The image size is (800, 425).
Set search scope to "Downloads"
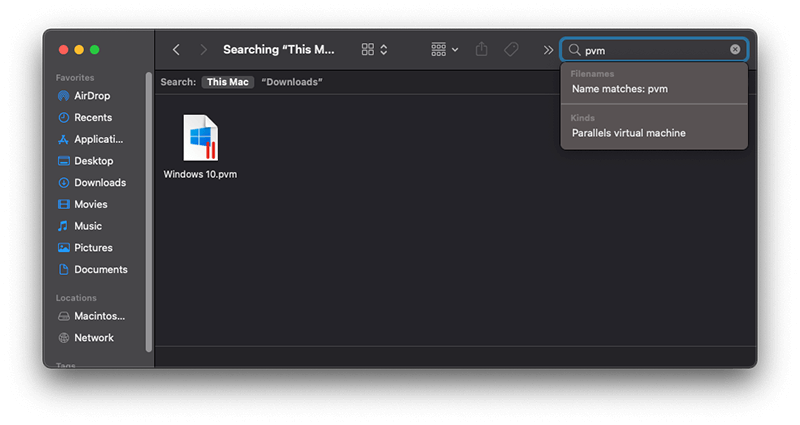coord(292,82)
